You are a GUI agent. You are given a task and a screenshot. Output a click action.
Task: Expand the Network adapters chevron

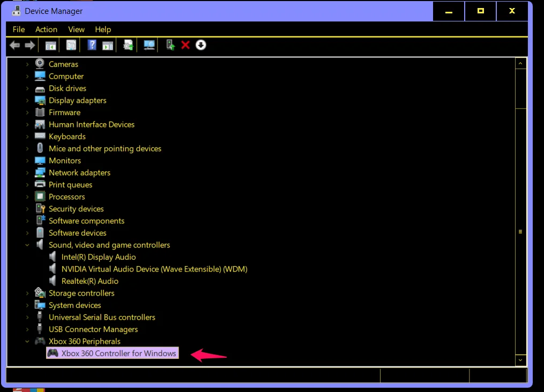click(27, 172)
